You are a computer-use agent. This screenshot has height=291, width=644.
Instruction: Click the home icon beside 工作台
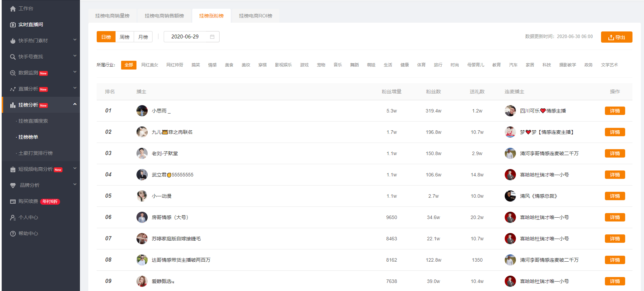pyautogui.click(x=13, y=9)
